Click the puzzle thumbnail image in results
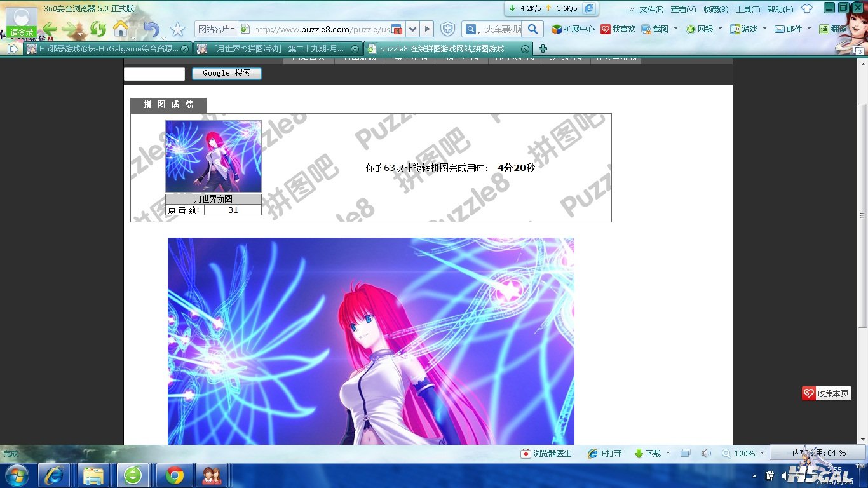This screenshot has height=488, width=868. click(214, 156)
